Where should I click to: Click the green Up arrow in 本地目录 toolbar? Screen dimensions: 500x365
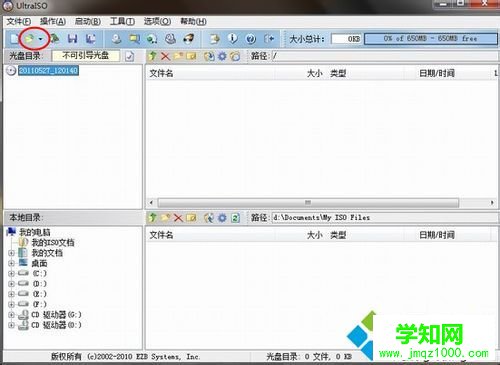coord(152,218)
